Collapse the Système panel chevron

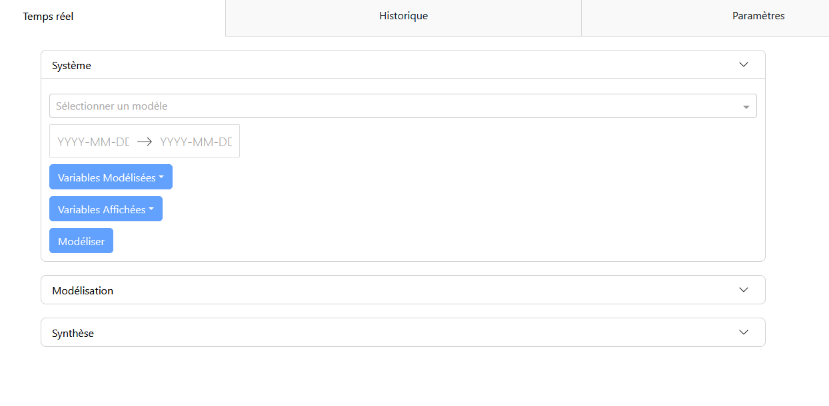click(743, 64)
